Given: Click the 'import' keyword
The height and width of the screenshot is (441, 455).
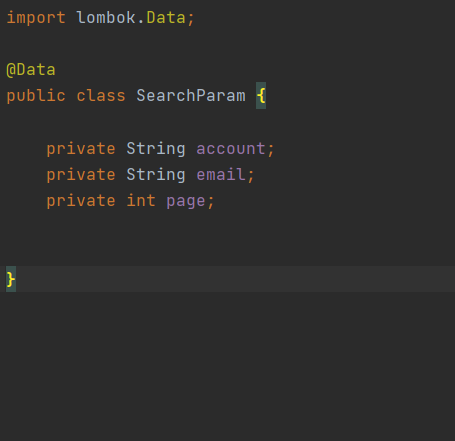Looking at the screenshot, I should tap(36, 18).
